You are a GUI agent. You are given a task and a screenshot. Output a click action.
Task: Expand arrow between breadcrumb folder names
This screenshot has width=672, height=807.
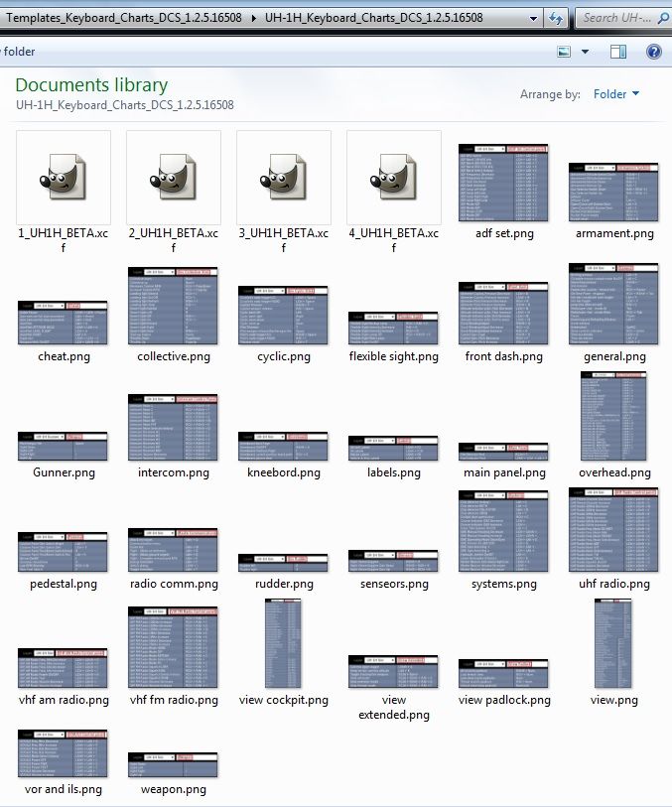[253, 18]
